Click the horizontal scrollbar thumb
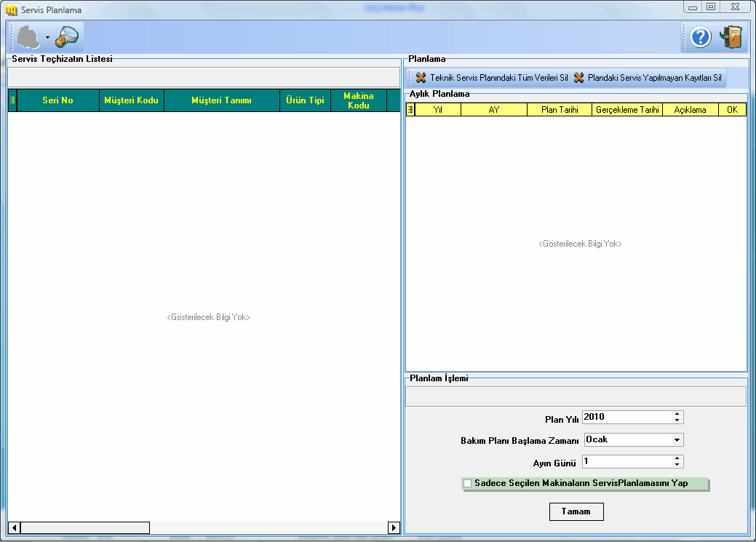 pos(85,527)
